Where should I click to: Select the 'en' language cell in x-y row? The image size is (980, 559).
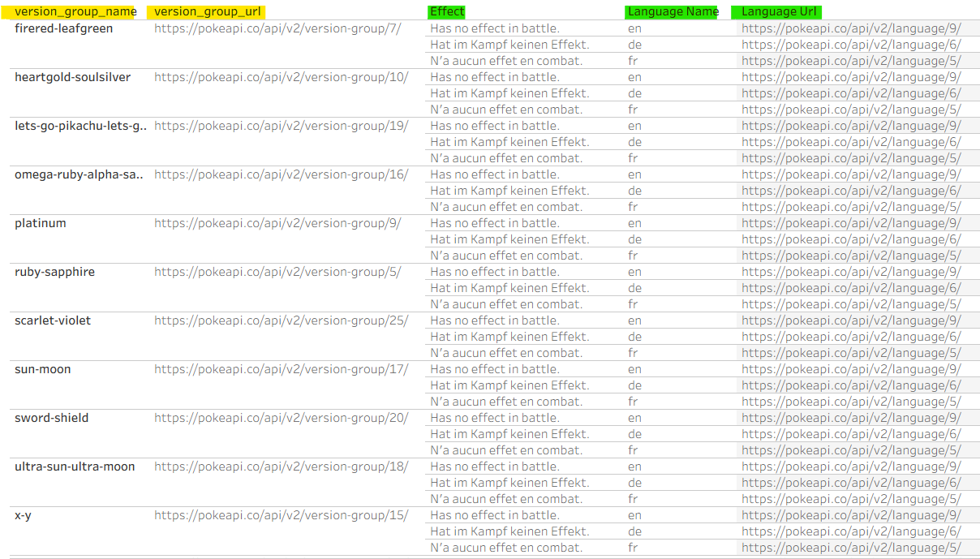(x=634, y=515)
